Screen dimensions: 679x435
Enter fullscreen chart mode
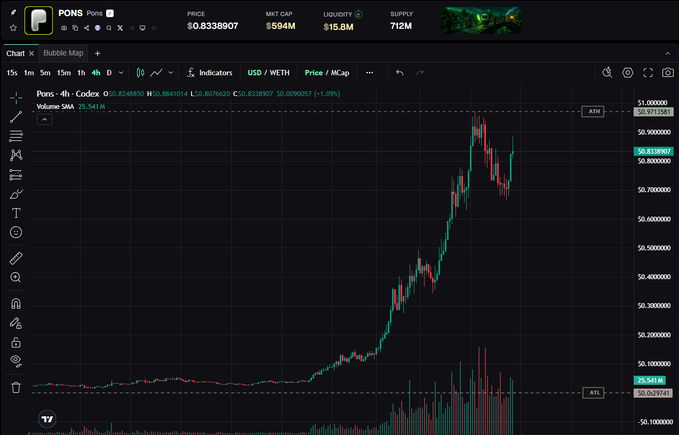tap(648, 73)
